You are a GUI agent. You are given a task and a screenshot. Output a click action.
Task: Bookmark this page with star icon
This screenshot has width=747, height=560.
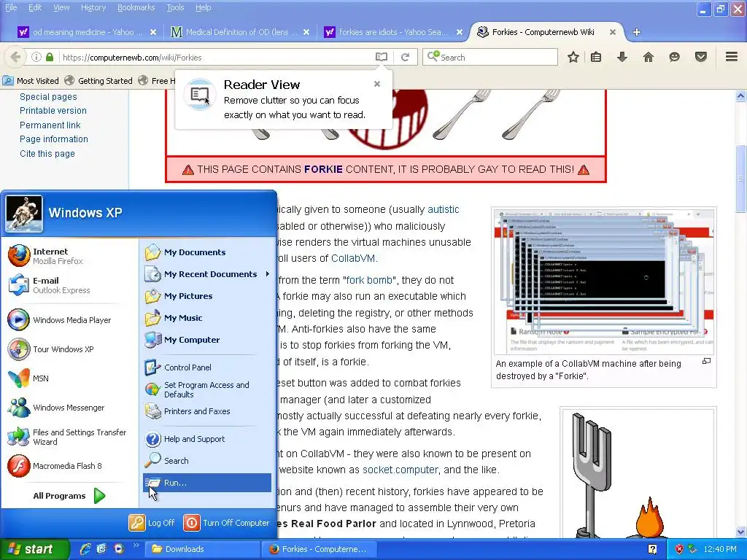coord(573,57)
